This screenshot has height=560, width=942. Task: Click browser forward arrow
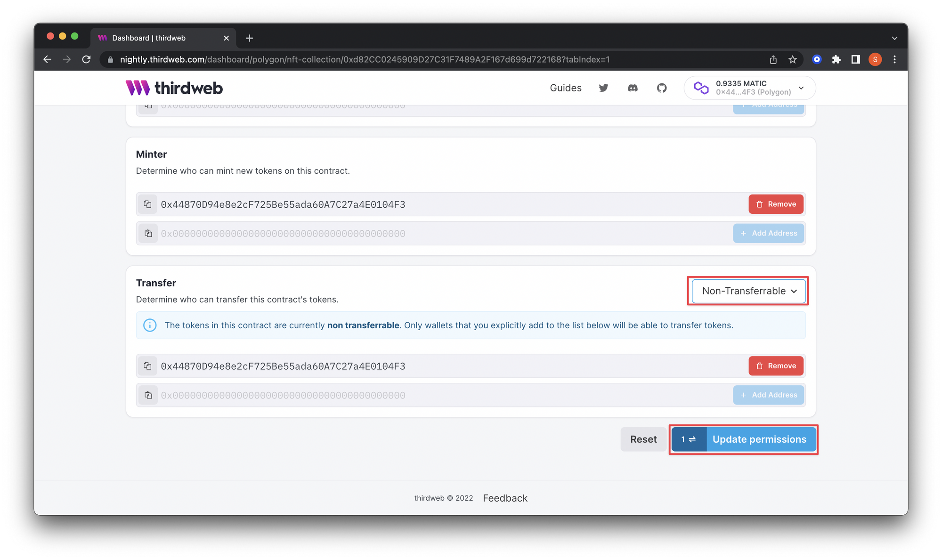pyautogui.click(x=67, y=59)
